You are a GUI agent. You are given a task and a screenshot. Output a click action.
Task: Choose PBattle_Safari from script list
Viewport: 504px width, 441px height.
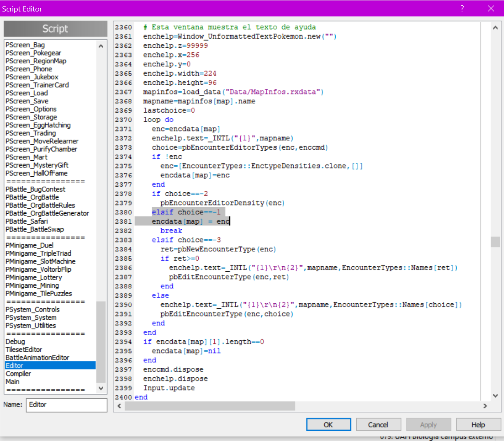26,221
